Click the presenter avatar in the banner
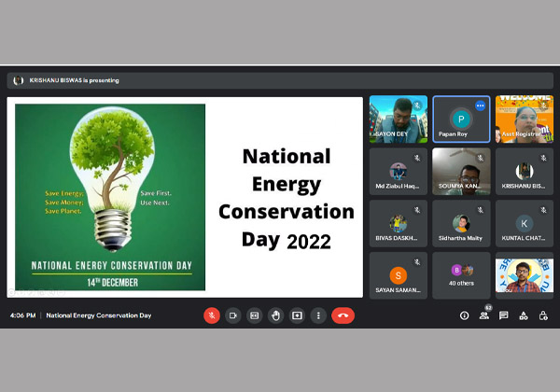 [18, 80]
